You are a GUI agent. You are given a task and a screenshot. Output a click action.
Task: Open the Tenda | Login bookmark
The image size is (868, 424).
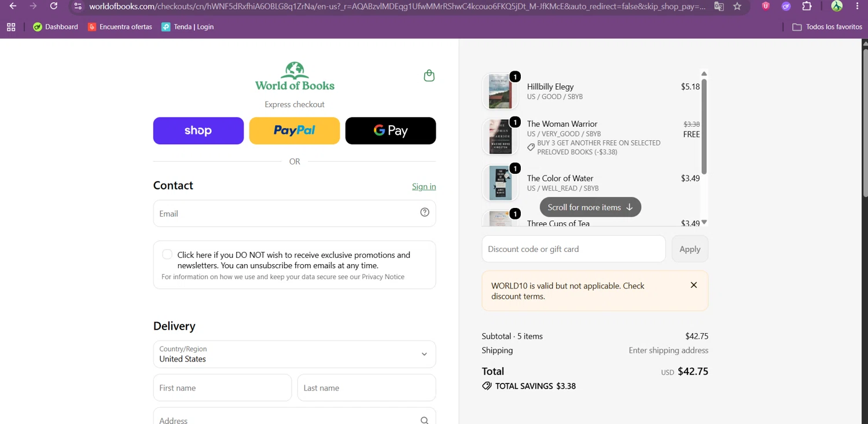pyautogui.click(x=187, y=27)
